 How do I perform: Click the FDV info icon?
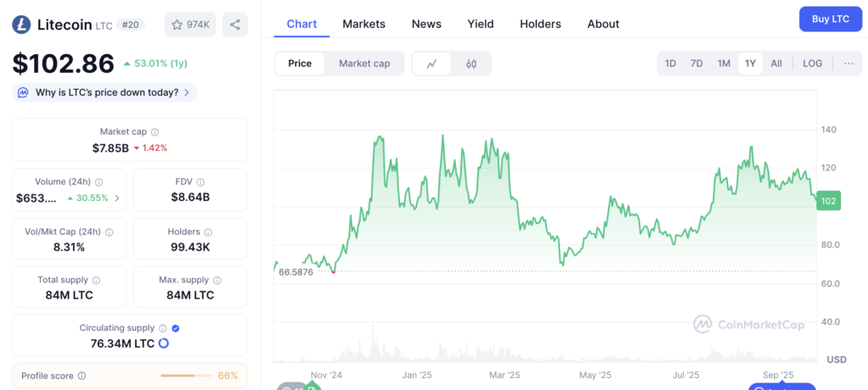200,181
